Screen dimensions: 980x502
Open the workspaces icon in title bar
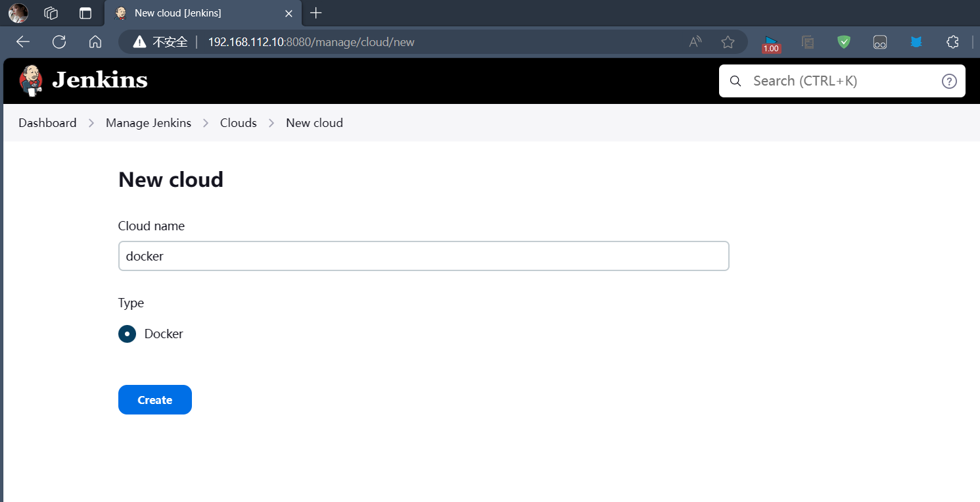pyautogui.click(x=51, y=13)
